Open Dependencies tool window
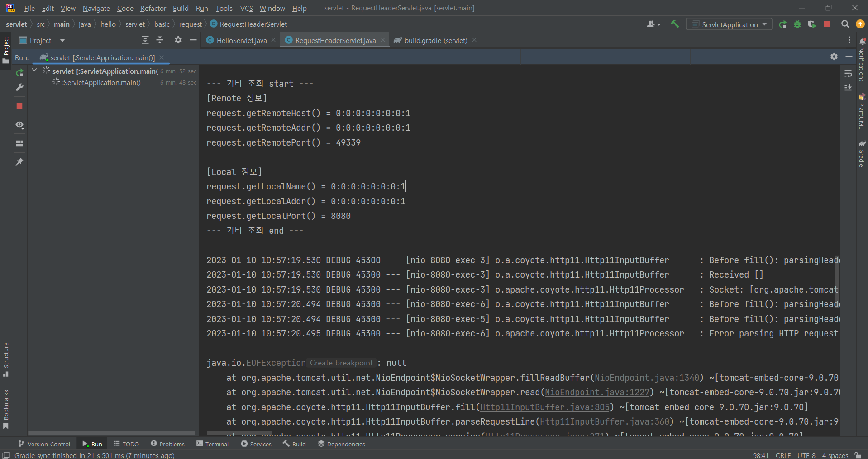 click(x=341, y=444)
